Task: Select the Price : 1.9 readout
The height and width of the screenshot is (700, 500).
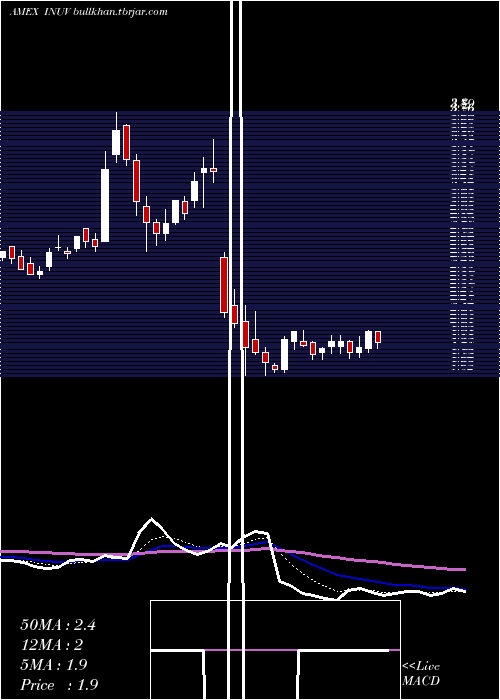Action: 59,685
